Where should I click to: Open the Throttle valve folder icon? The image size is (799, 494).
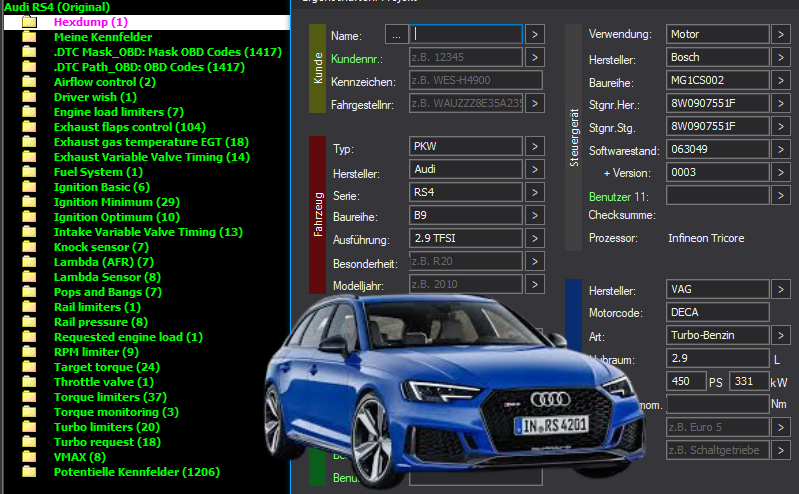(x=30, y=382)
